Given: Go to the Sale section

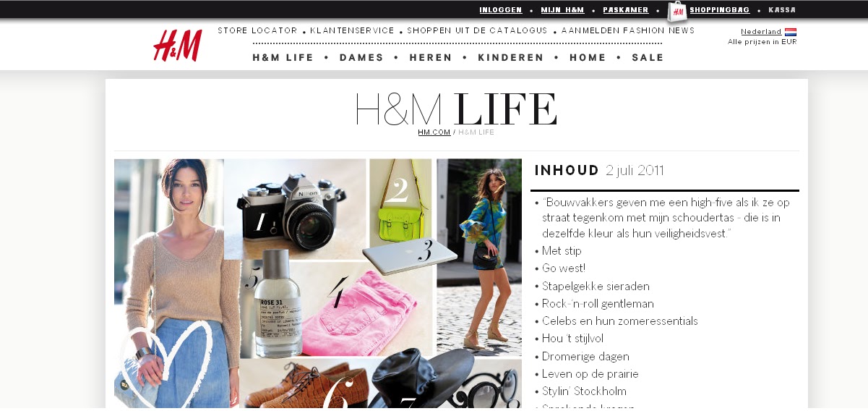Looking at the screenshot, I should (x=648, y=58).
